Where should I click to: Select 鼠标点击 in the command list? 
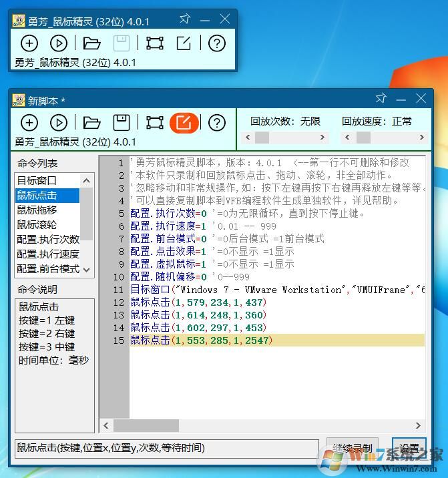point(47,196)
